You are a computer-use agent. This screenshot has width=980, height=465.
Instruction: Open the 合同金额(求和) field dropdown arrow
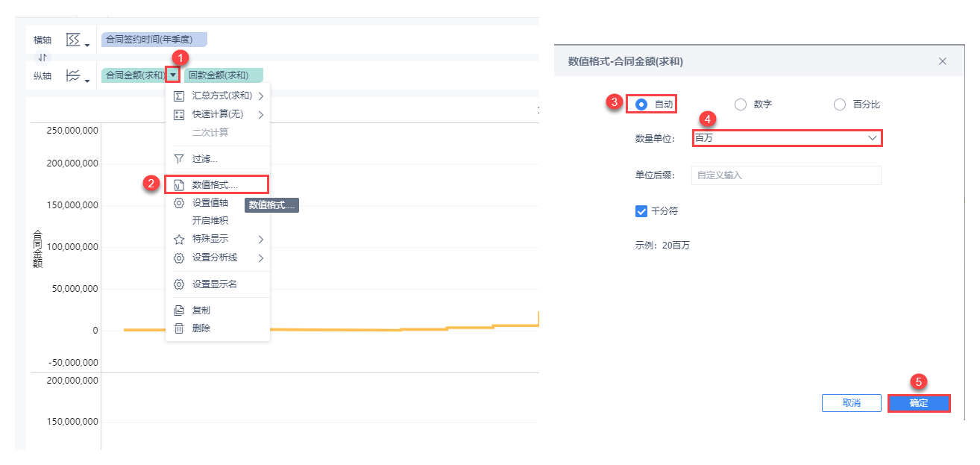173,75
